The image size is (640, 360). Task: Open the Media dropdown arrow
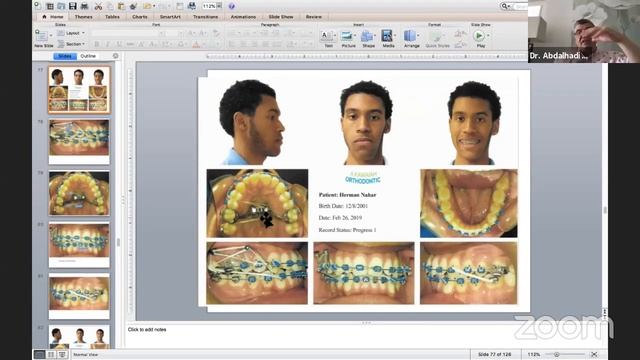click(x=395, y=36)
